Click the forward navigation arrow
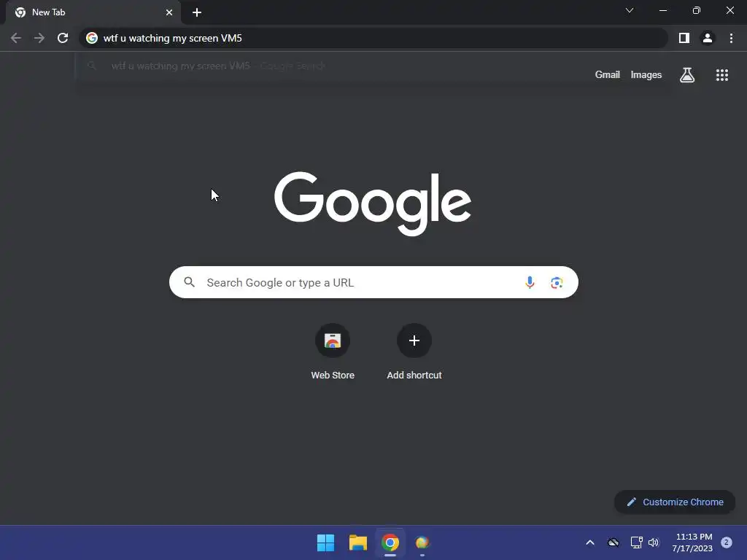This screenshot has width=747, height=560. pos(39,38)
